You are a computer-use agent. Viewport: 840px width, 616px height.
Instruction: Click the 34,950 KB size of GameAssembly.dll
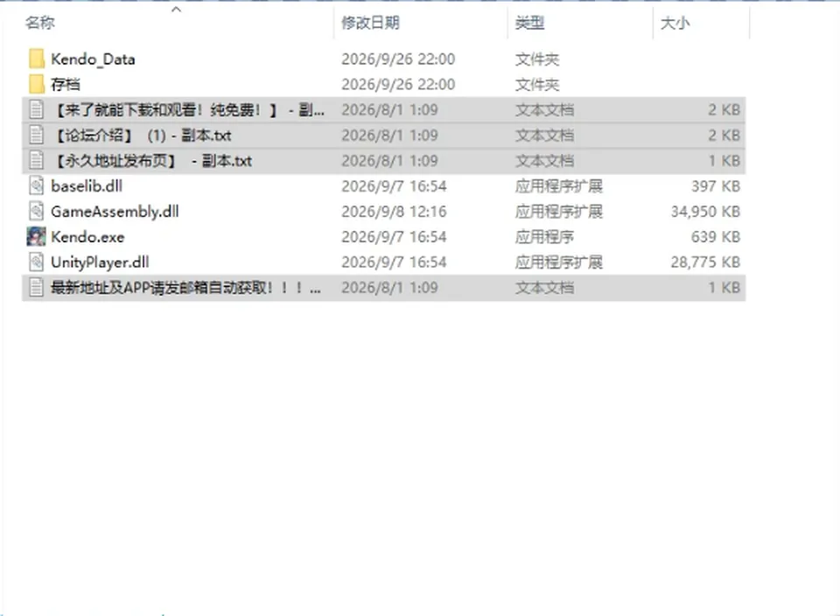click(x=705, y=212)
